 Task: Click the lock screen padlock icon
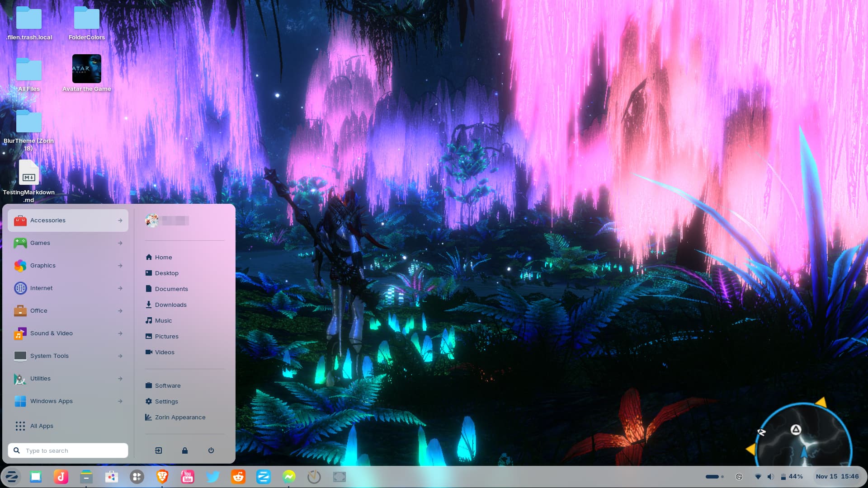184,450
